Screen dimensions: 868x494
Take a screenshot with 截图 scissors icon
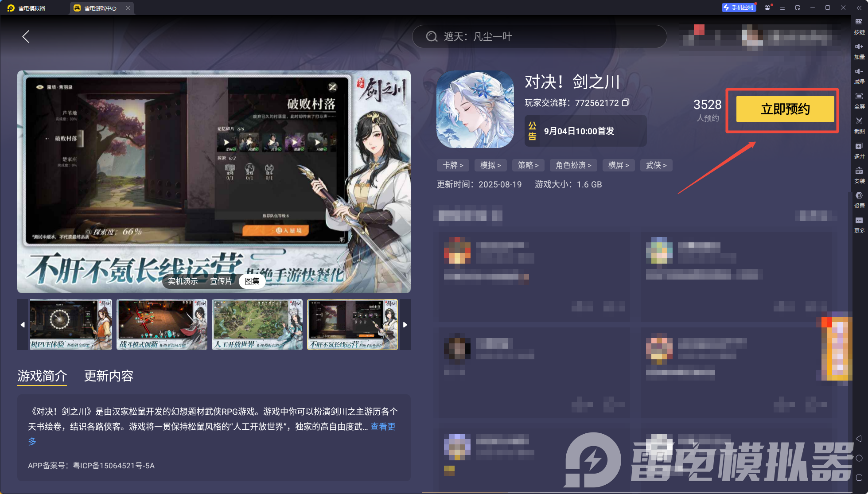click(859, 124)
